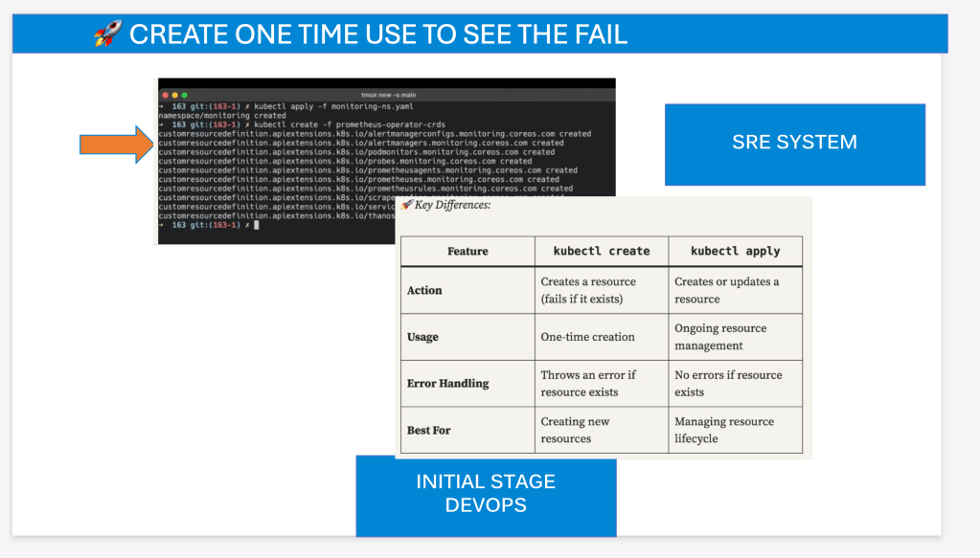The width and height of the screenshot is (980, 558).
Task: Click the Error Handling row label
Action: pyautogui.click(x=447, y=383)
